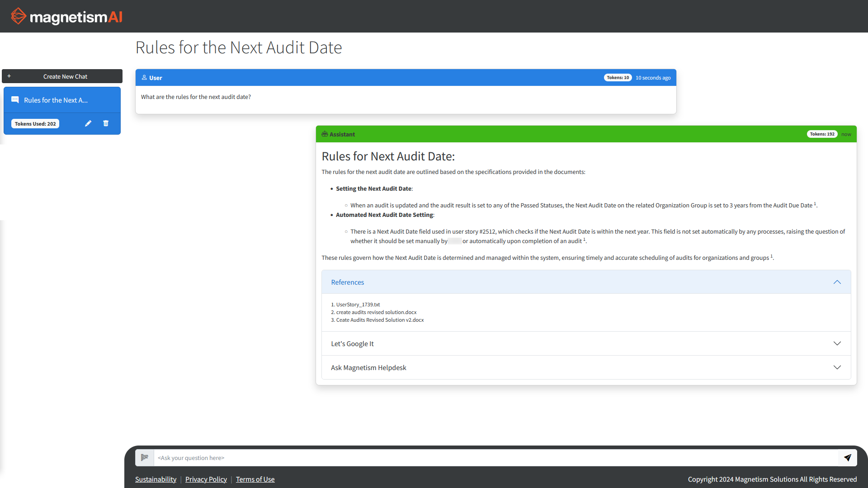Click 'Automated Next Audit Date Setting' bullet
Viewport: 868px width, 488px height.
coord(385,215)
